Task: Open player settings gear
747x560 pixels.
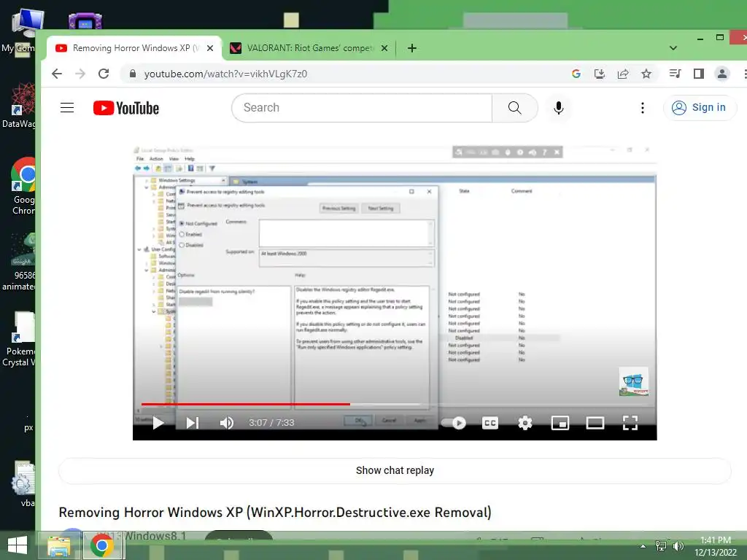Action: pyautogui.click(x=525, y=422)
